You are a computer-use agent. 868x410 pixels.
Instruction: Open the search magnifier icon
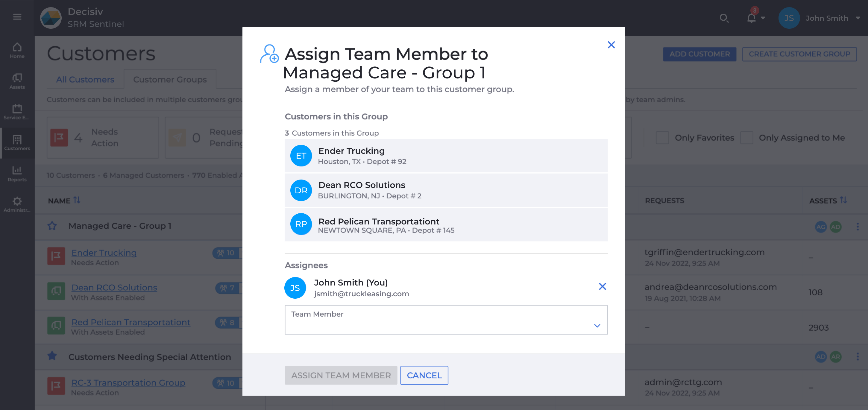(724, 18)
